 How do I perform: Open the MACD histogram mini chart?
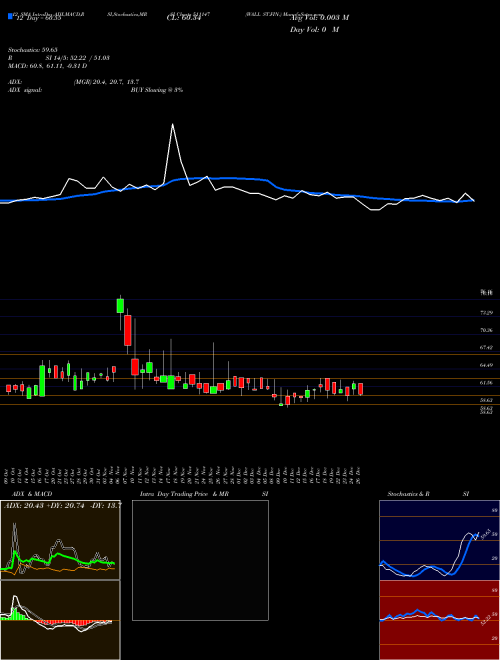click(60, 620)
